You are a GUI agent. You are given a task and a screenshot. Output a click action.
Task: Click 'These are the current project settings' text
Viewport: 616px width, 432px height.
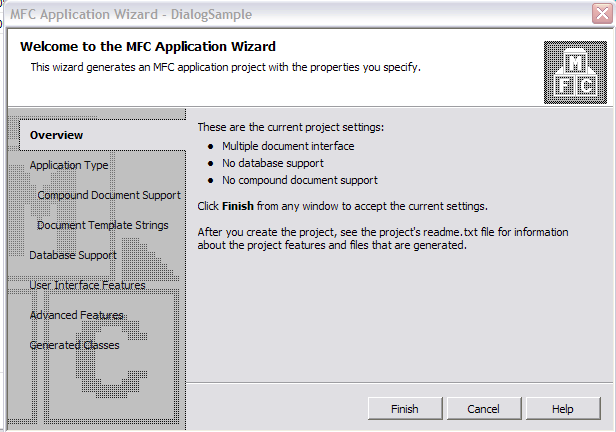[291, 127]
